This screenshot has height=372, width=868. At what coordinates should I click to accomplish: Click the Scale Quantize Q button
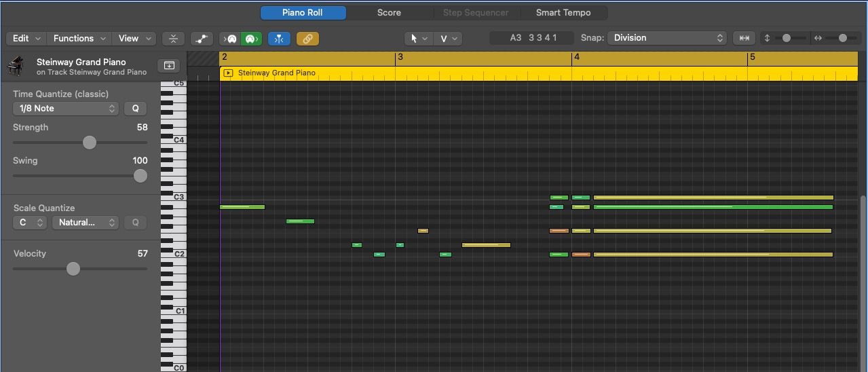click(x=135, y=223)
